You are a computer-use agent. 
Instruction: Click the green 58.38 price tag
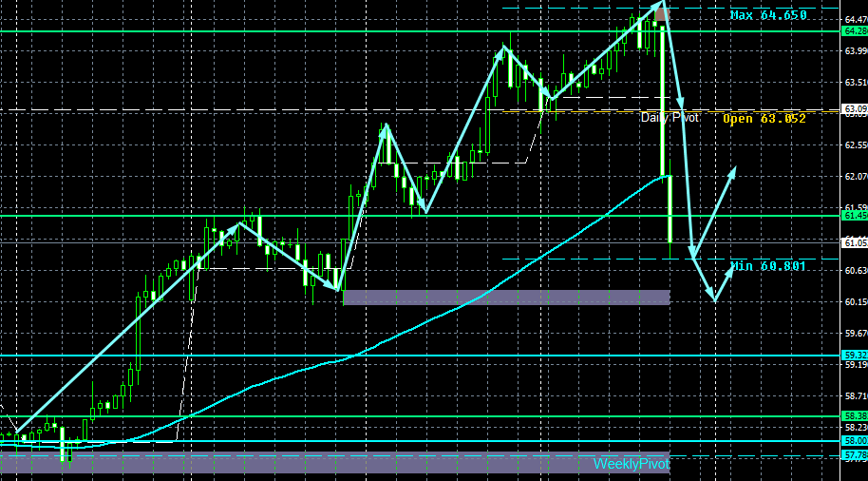854,415
